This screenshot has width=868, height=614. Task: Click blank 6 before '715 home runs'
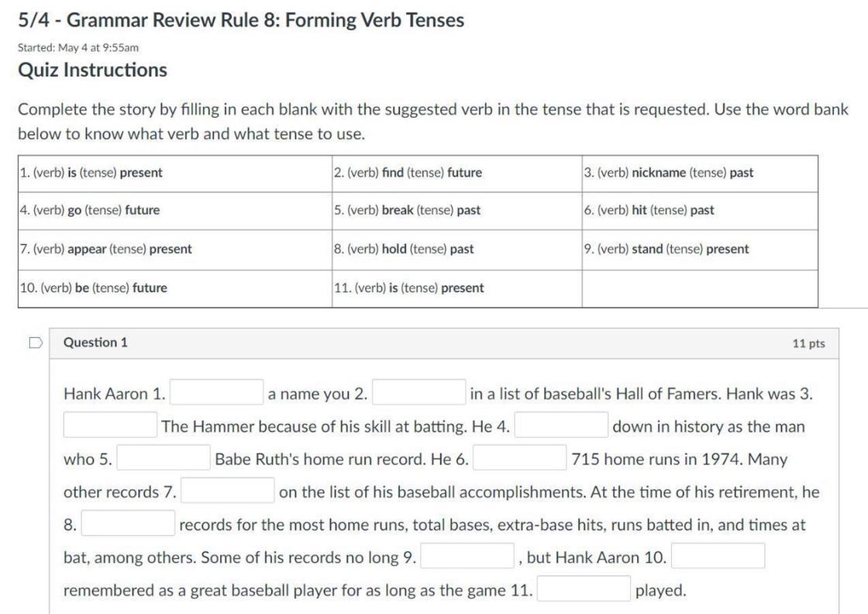520,458
